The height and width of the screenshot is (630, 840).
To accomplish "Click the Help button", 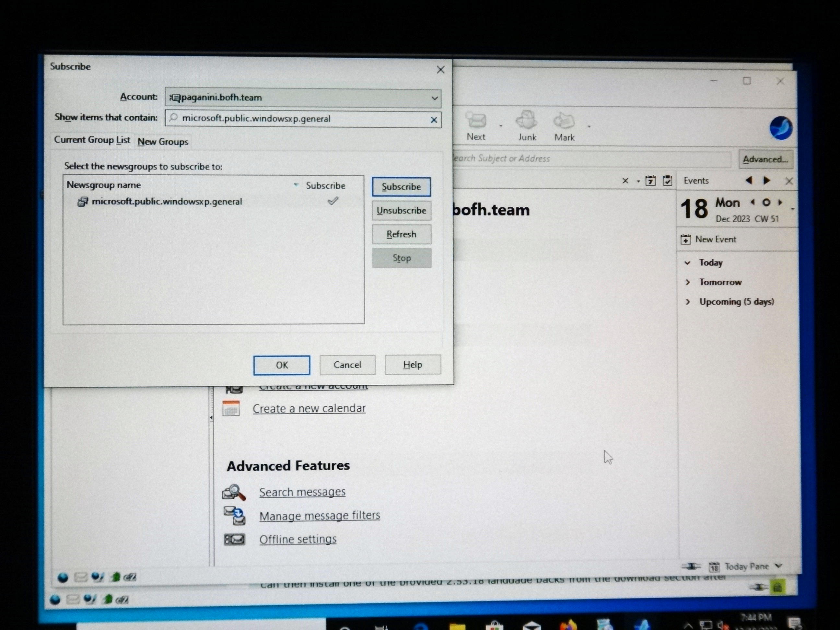I will click(x=413, y=365).
